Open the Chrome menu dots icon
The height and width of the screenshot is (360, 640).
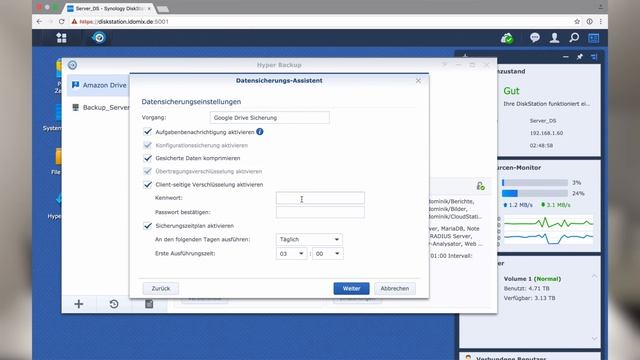[601, 22]
